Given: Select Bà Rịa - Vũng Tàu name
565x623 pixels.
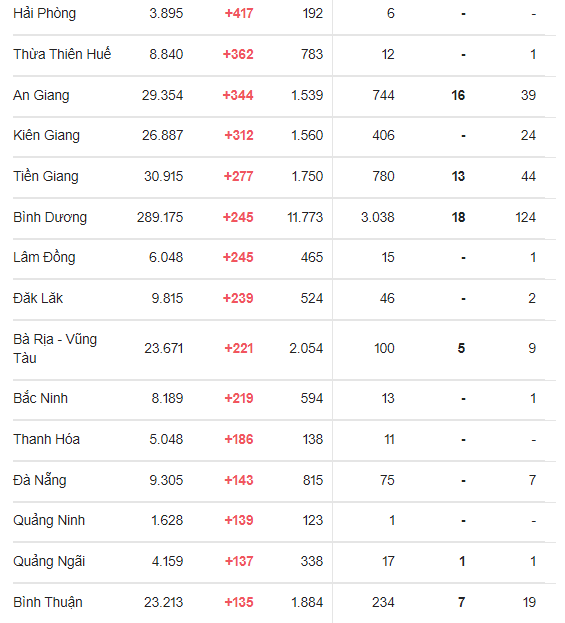Looking at the screenshot, I should pyautogui.click(x=55, y=348).
